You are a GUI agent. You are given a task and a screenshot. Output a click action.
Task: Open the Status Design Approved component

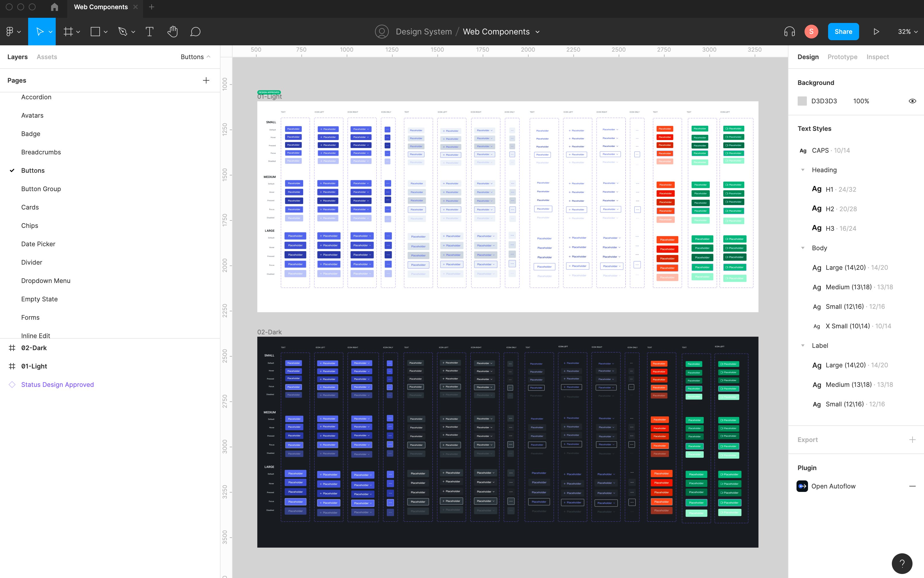(x=57, y=384)
